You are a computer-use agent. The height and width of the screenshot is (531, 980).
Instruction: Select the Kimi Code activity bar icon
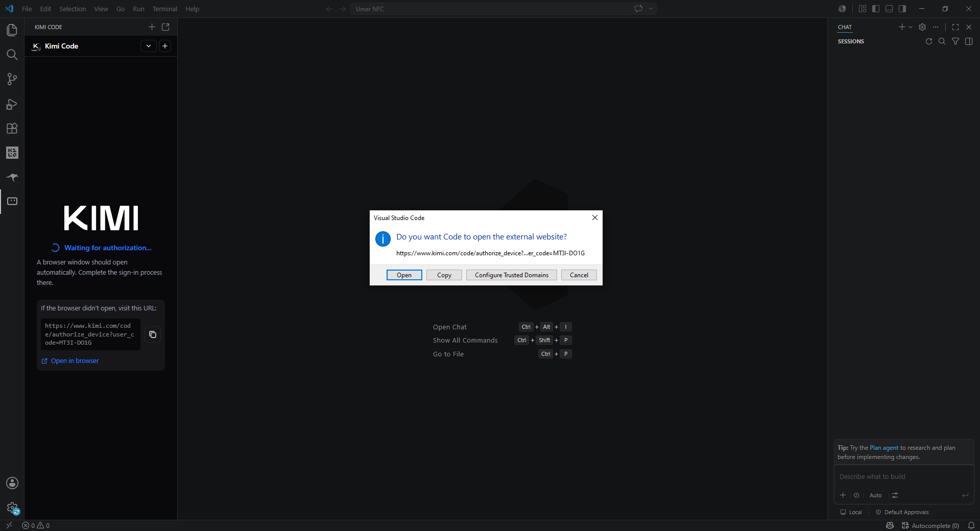point(12,202)
